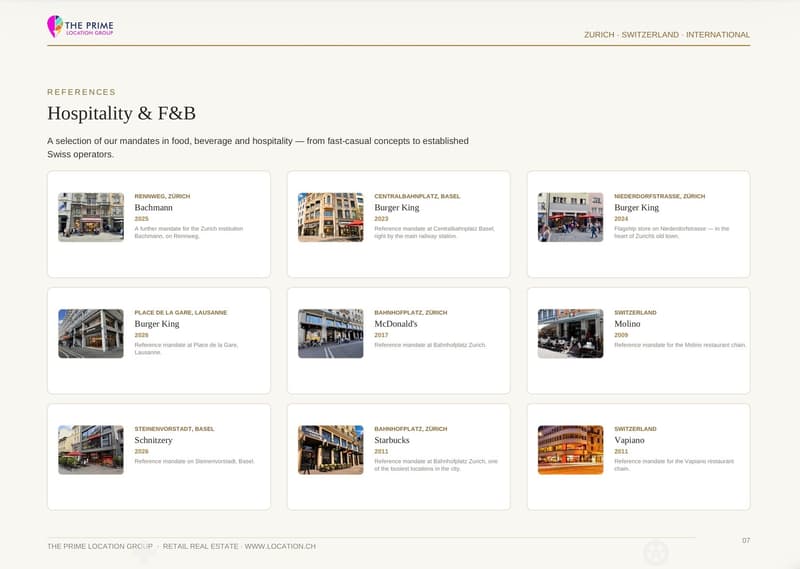This screenshot has width=800, height=569.
Task: Click the year line under Bachmann
Action: point(141,218)
